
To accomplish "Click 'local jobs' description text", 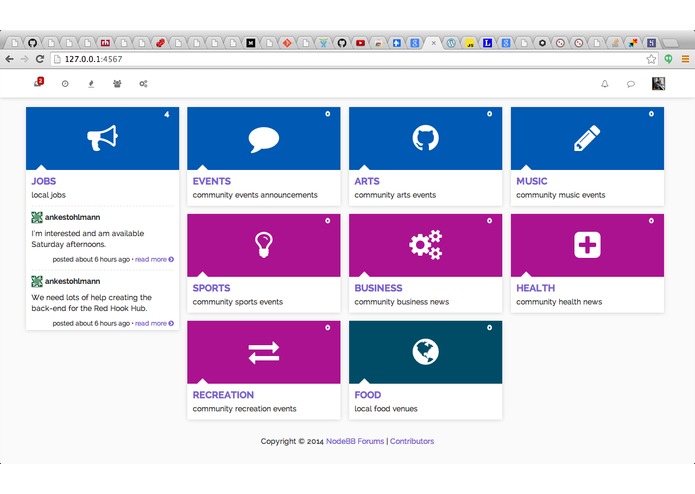I will [48, 195].
